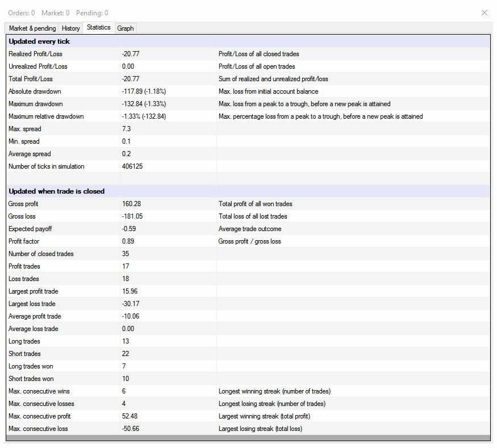The height and width of the screenshot is (448, 497).
Task: Select the Max. spread value 7.3
Action: 127,129
